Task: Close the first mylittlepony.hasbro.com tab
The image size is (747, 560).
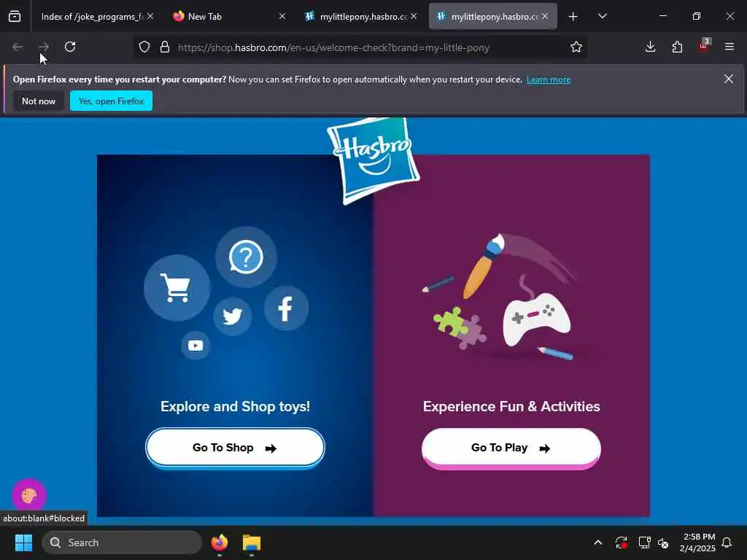Action: 414,16
